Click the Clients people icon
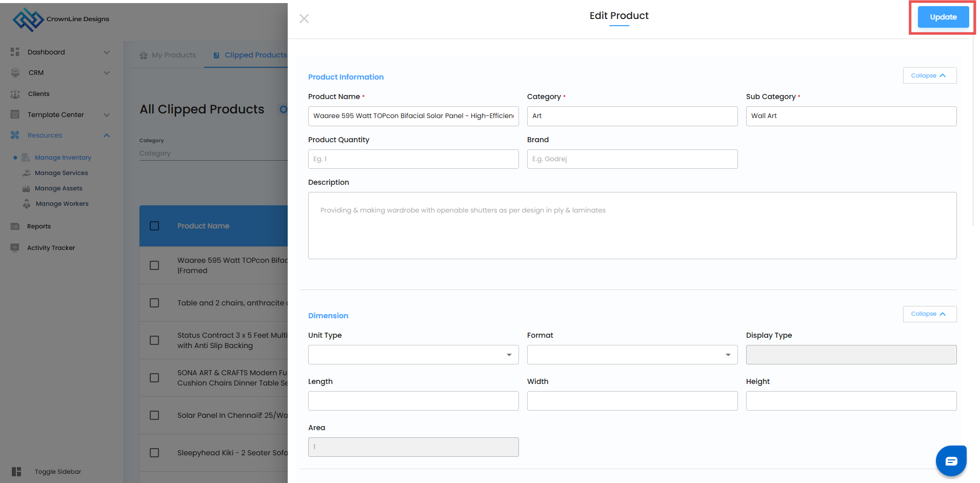Image resolution: width=980 pixels, height=483 pixels. coord(15,94)
